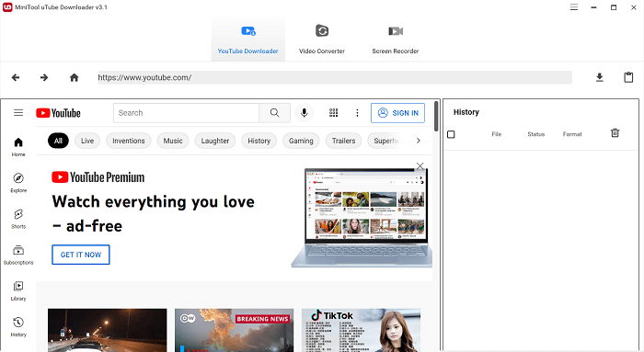Click the Status column header

536,134
